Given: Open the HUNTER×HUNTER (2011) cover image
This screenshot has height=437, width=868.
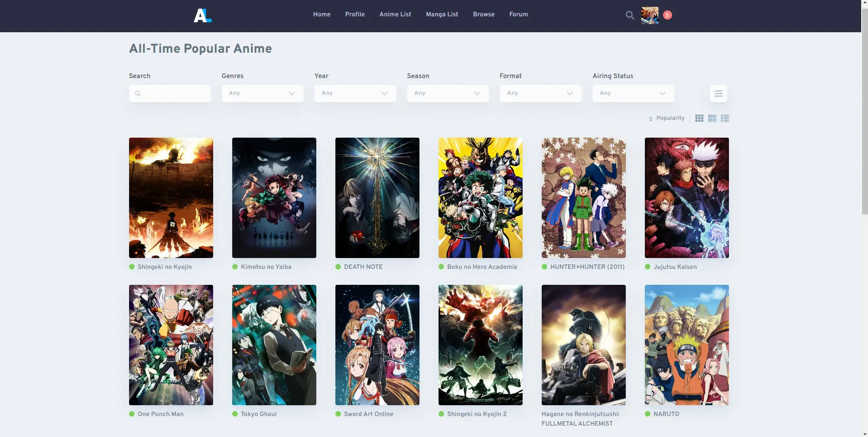Looking at the screenshot, I should point(584,198).
